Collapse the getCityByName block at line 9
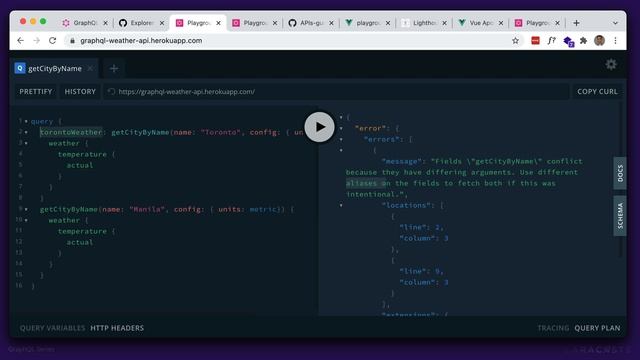 (26, 209)
